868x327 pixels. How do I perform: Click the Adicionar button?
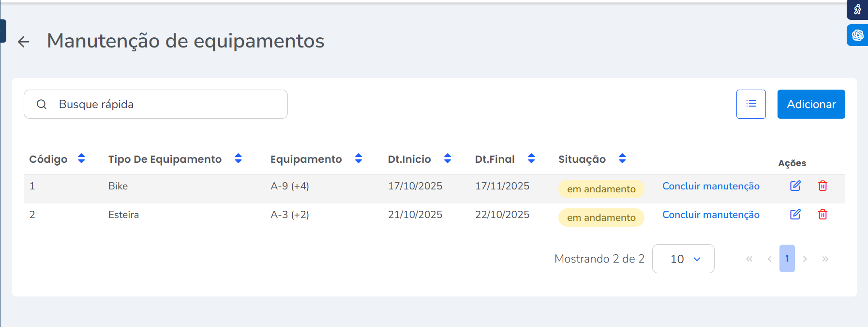pos(811,104)
